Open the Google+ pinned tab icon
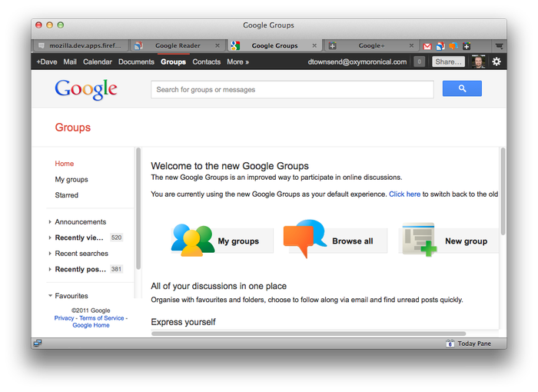This screenshot has width=538, height=392. pyautogui.click(x=467, y=46)
